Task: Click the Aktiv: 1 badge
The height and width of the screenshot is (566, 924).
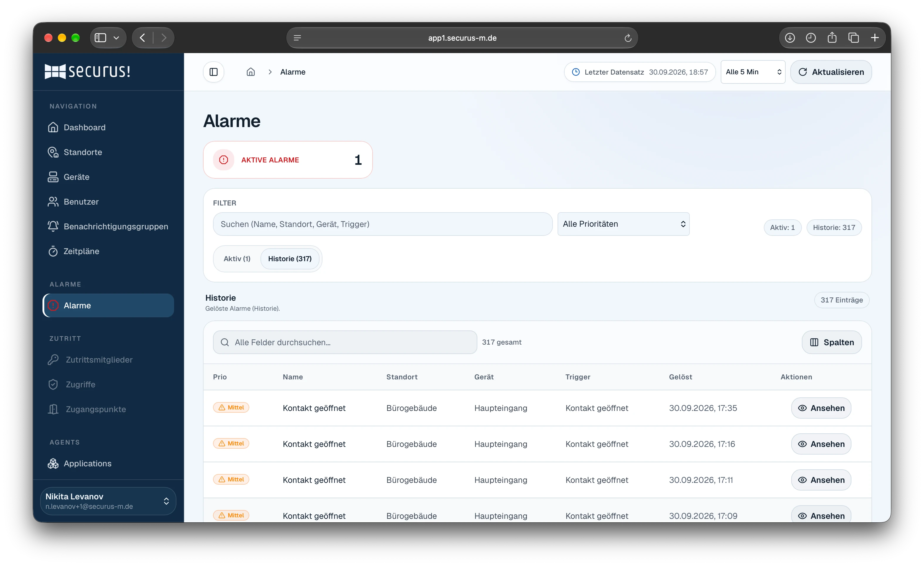Action: coord(783,228)
